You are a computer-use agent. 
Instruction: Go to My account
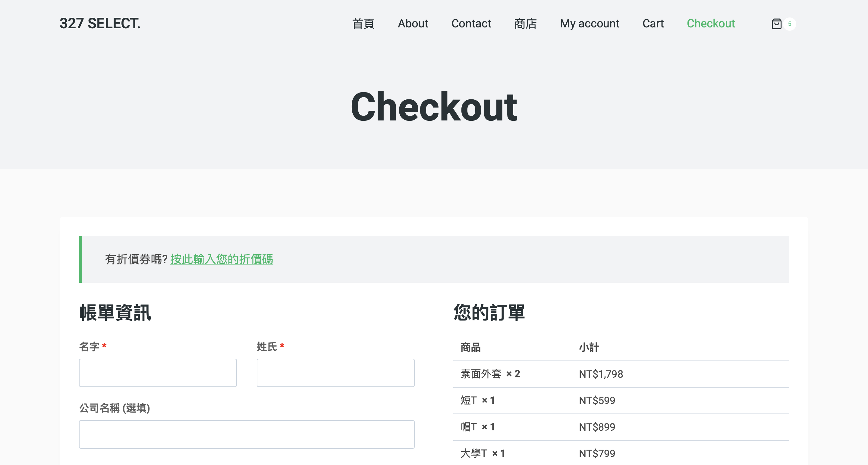589,23
